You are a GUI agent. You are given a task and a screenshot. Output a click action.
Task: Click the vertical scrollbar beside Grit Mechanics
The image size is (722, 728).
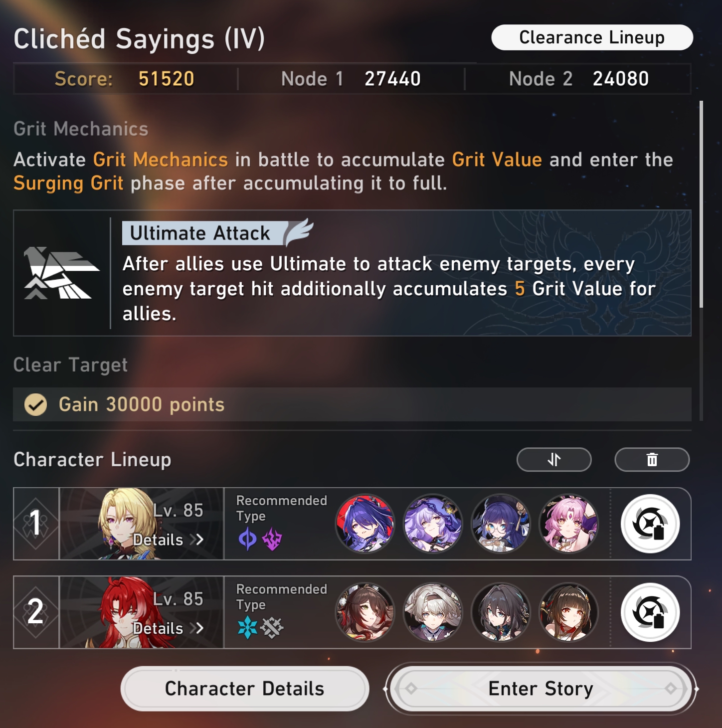pyautogui.click(x=701, y=204)
